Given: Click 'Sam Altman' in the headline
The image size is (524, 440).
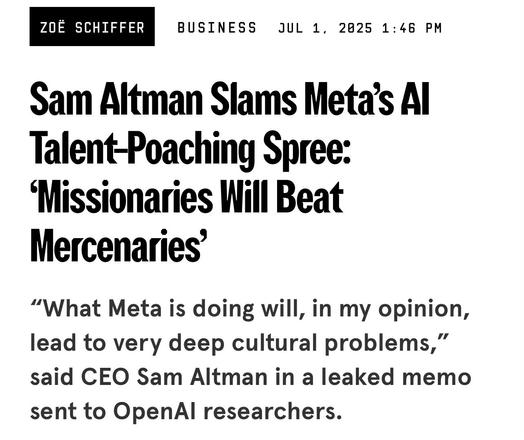Looking at the screenshot, I should coord(116,99).
